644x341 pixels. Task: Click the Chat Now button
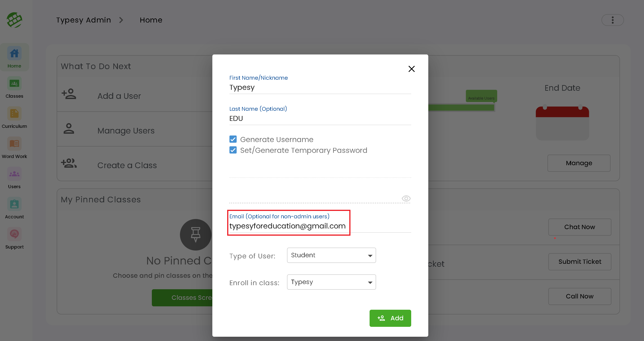coord(580,227)
